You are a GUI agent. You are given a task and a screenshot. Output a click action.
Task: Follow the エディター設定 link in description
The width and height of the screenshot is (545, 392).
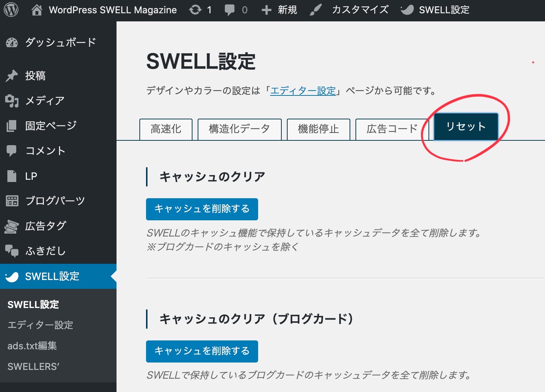pos(303,91)
